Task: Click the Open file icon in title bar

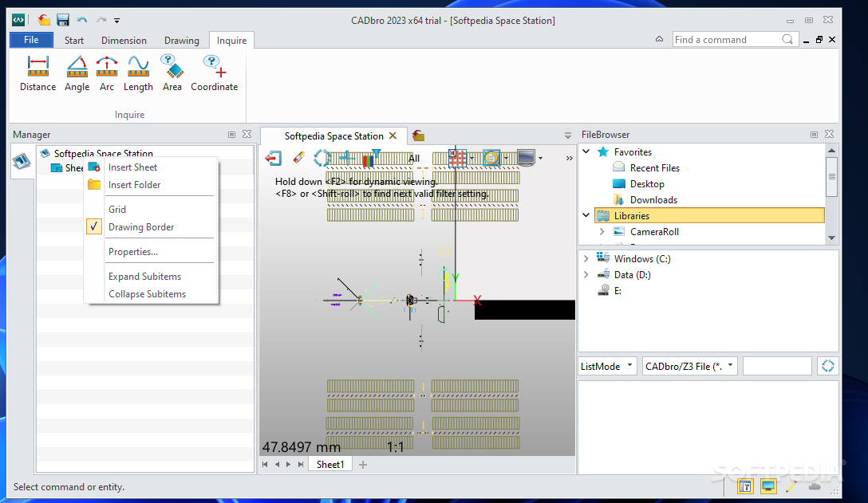Action: 45,21
